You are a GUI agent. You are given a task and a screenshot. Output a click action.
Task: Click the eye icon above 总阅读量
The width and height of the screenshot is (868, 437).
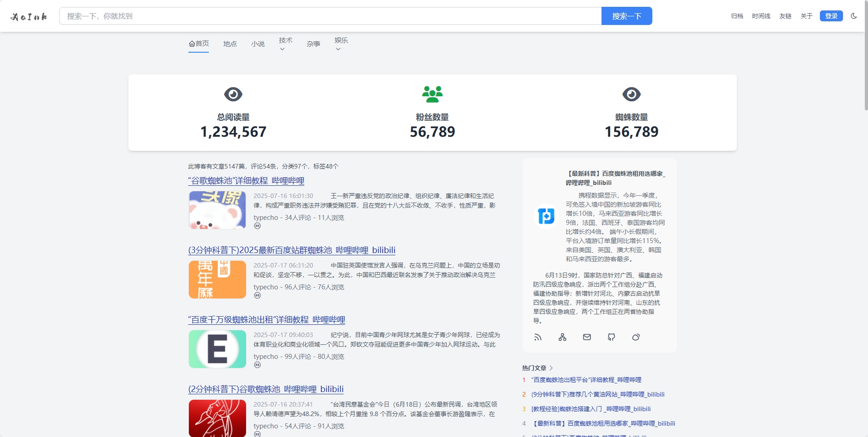233,94
